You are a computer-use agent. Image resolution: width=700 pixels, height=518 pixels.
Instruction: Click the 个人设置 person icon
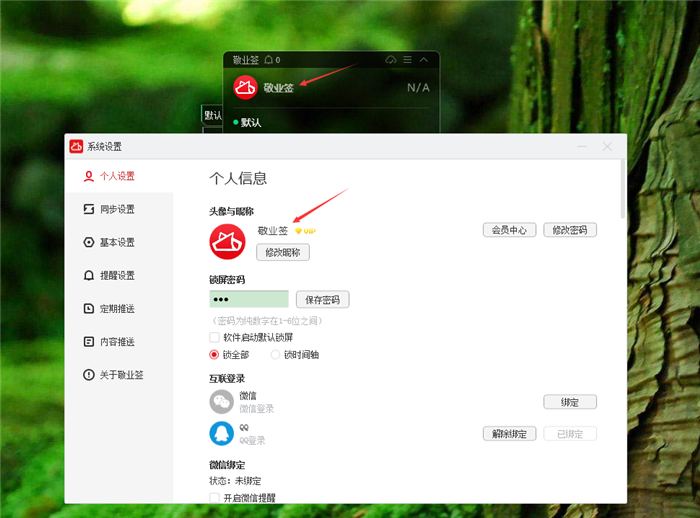point(89,176)
